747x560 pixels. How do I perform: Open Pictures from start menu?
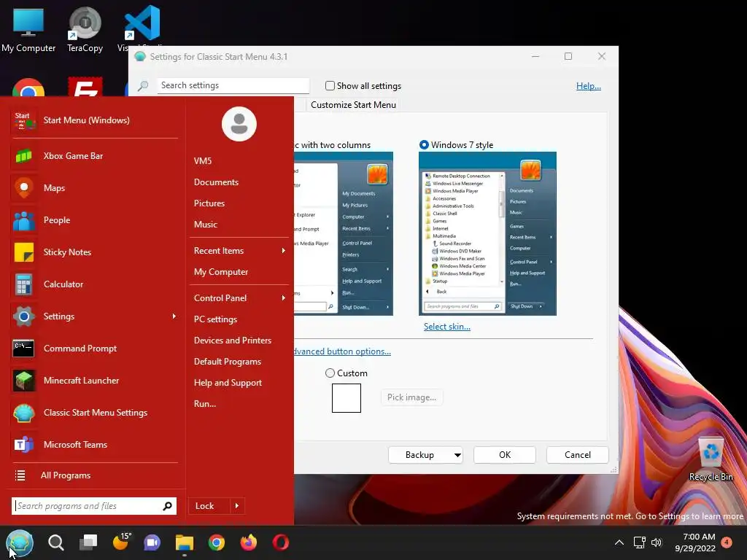209,203
